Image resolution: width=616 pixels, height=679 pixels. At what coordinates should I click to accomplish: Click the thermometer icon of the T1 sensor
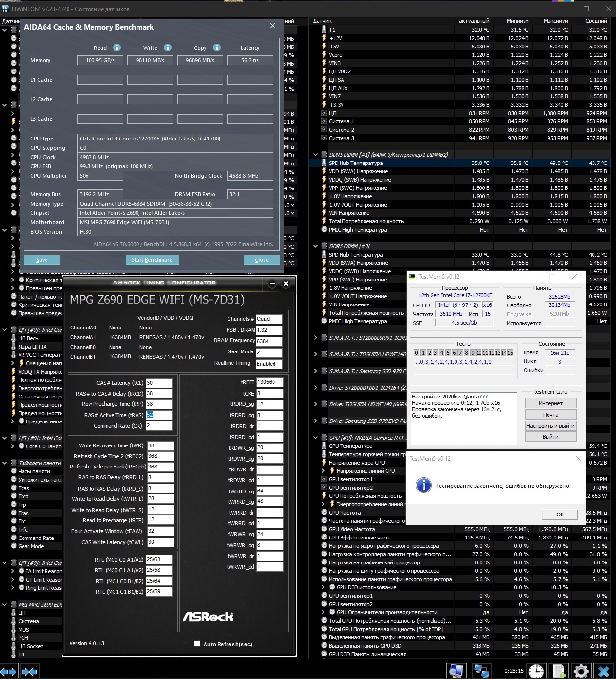coord(324,30)
